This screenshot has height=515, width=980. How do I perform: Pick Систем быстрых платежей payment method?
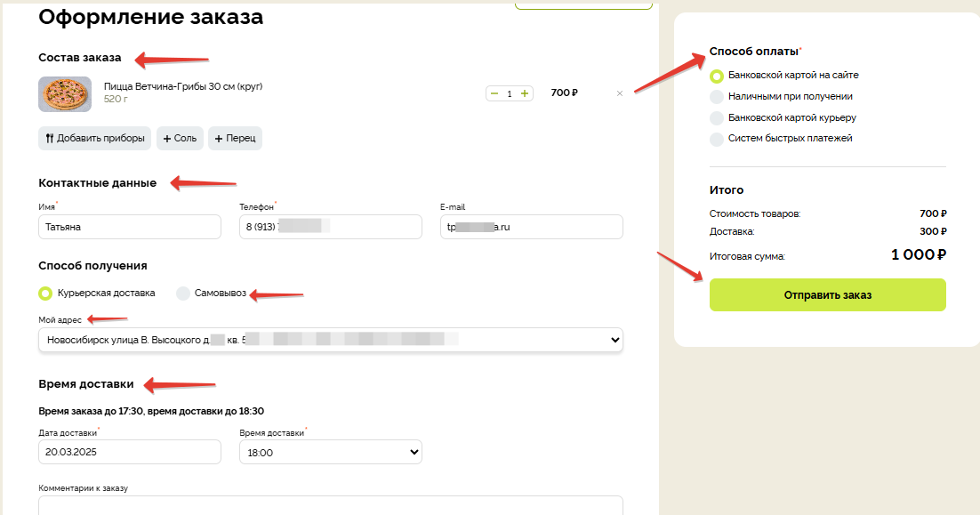coord(717,139)
